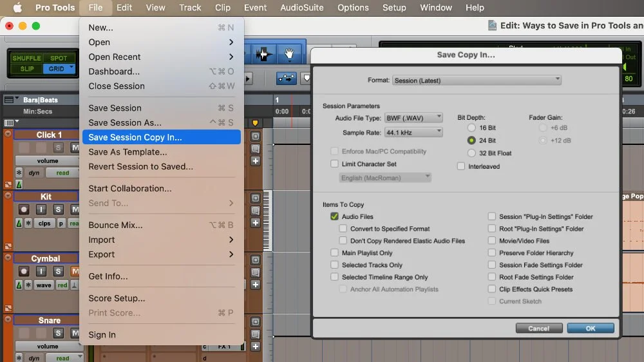Record-enable the Cymbal track

click(x=24, y=271)
